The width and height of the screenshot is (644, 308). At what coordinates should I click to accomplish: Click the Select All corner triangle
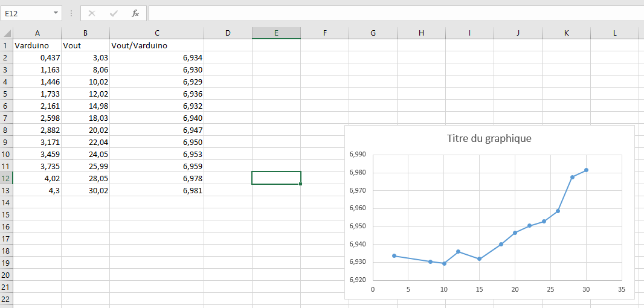(7, 33)
